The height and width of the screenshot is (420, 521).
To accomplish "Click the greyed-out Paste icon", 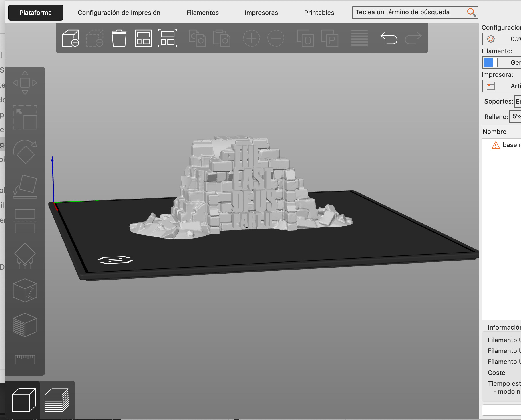I will coord(222,38).
